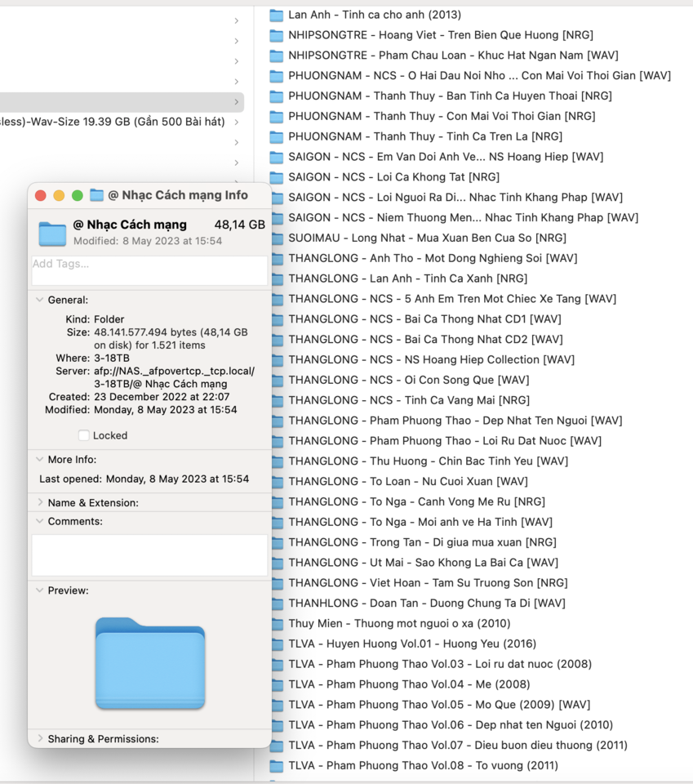693x784 pixels.
Task: Select THANGLONG - Anh Tho - Mot Dong Nghieng Soi
Action: pyautogui.click(x=433, y=259)
